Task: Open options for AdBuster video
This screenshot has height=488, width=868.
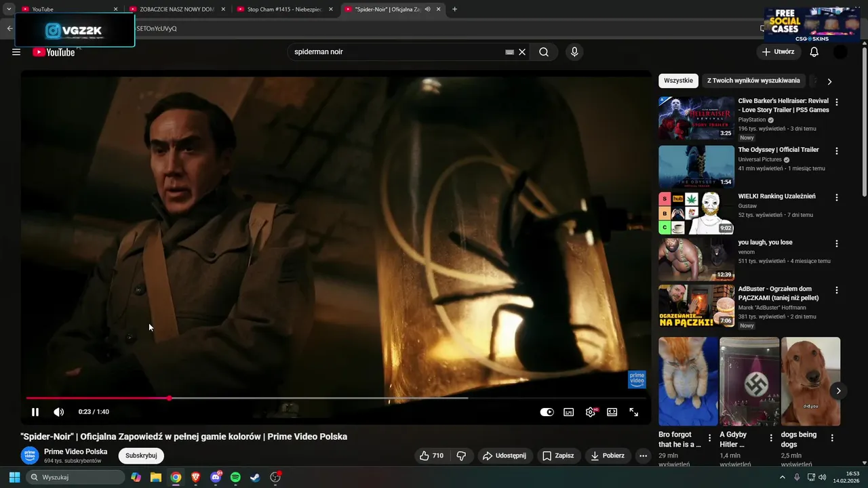Action: tap(837, 290)
